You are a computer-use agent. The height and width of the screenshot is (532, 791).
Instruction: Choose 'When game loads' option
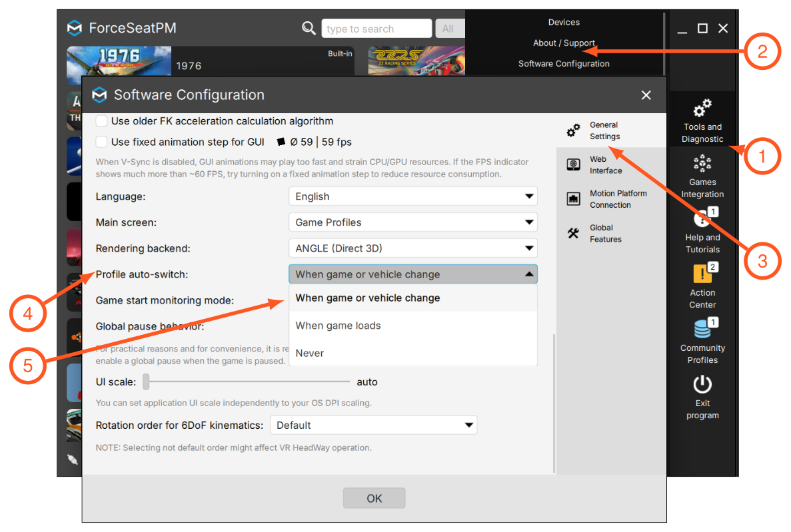(x=412, y=326)
